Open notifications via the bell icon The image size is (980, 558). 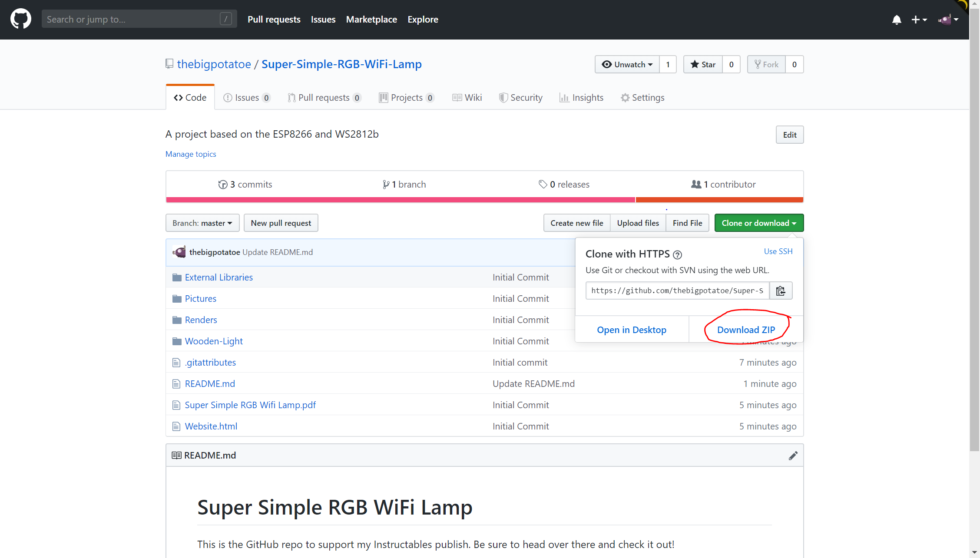(x=897, y=20)
